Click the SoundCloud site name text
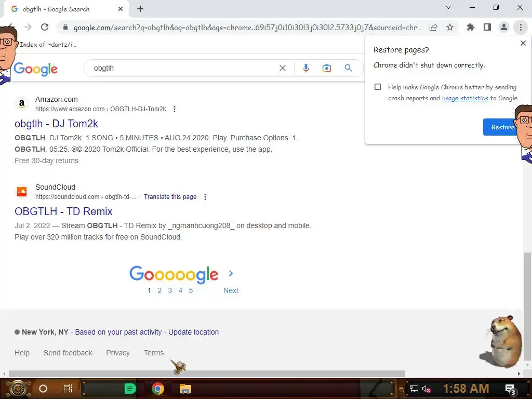The width and height of the screenshot is (532, 399). (55, 187)
